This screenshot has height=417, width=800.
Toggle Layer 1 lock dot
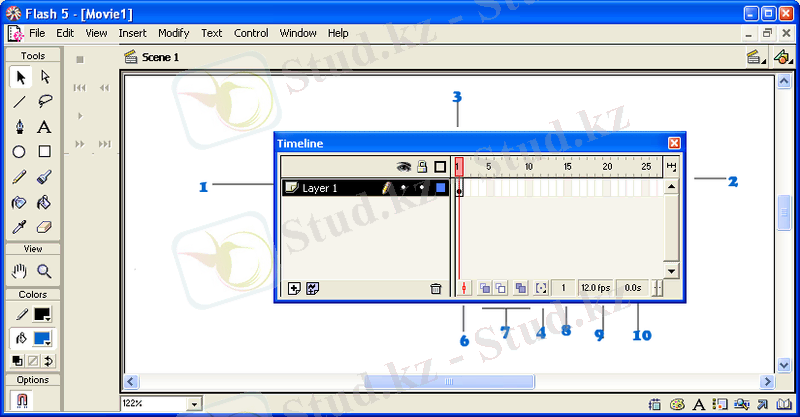(421, 188)
